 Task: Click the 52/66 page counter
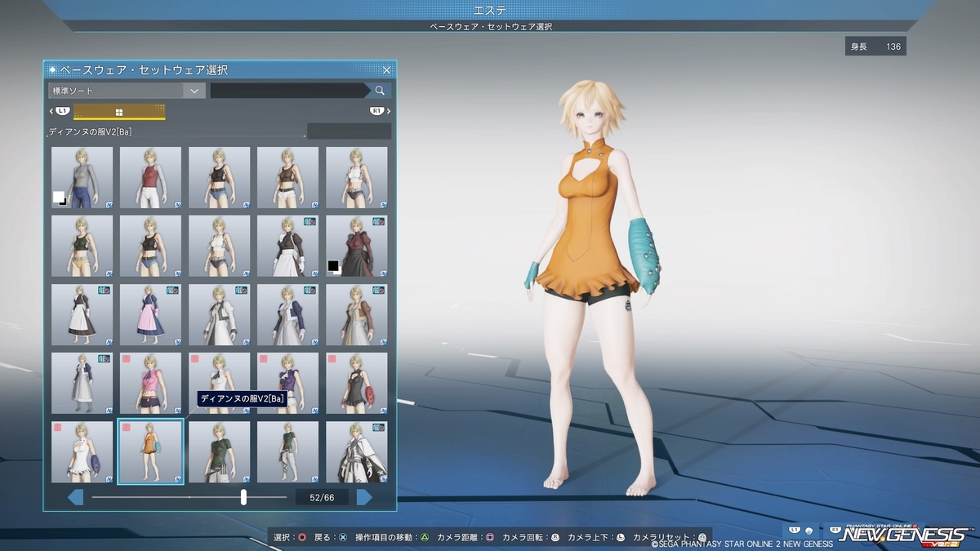click(321, 497)
